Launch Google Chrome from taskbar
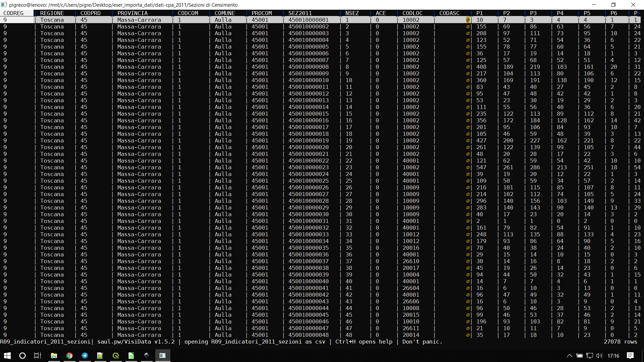This screenshot has height=362, width=644. click(x=69, y=356)
